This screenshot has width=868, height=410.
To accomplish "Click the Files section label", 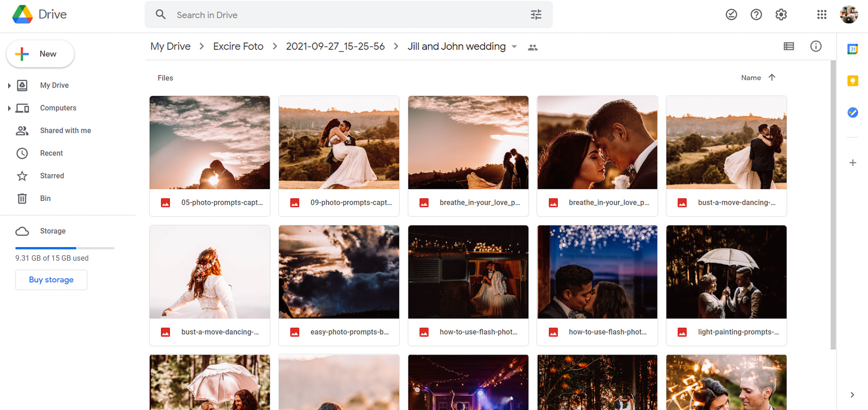I will click(x=165, y=78).
